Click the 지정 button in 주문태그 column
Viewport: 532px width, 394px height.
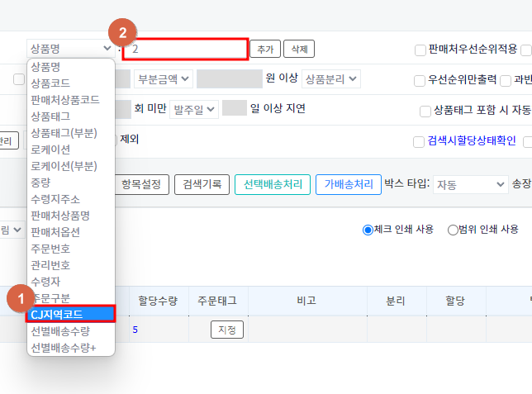pos(226,330)
